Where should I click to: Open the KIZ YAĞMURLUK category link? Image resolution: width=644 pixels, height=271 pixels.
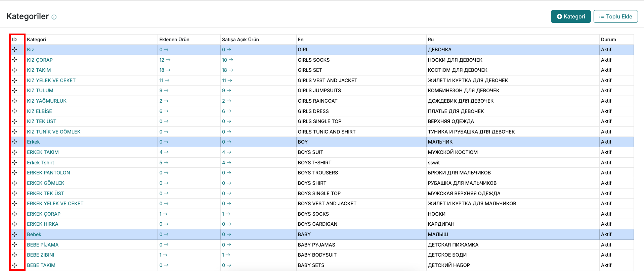point(47,101)
